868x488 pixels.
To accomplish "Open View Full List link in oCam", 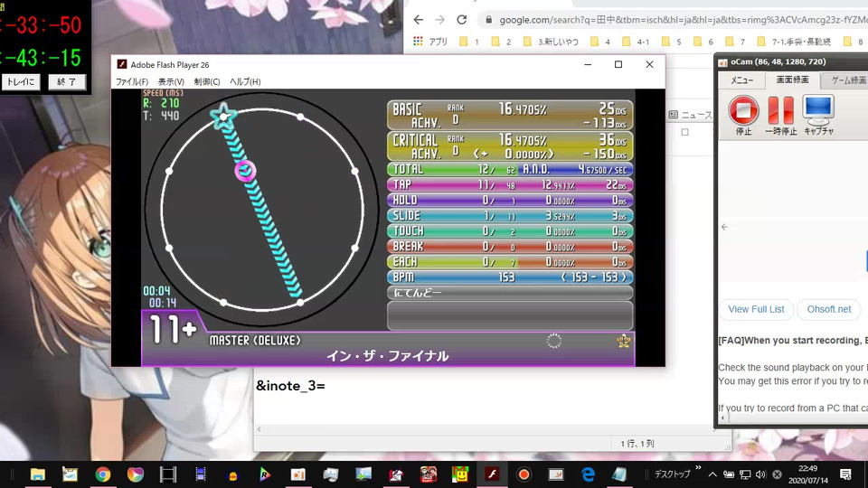I will point(756,309).
